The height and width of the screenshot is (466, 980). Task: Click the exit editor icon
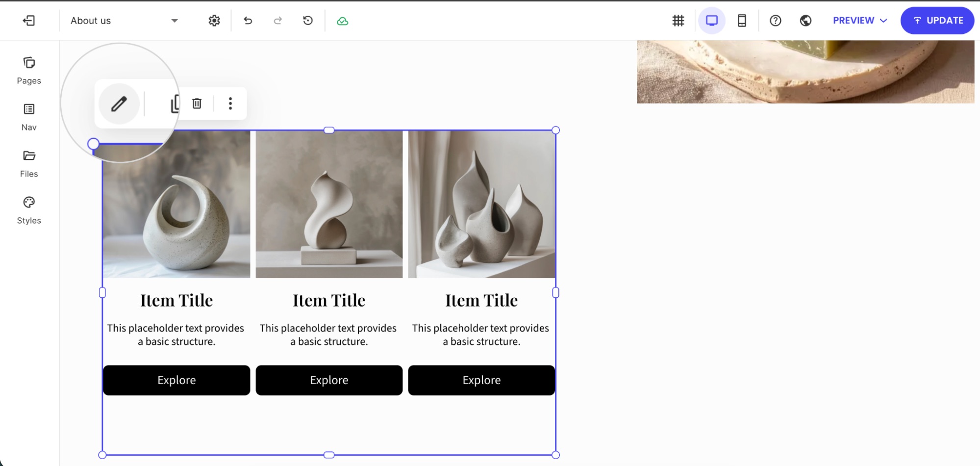(29, 21)
